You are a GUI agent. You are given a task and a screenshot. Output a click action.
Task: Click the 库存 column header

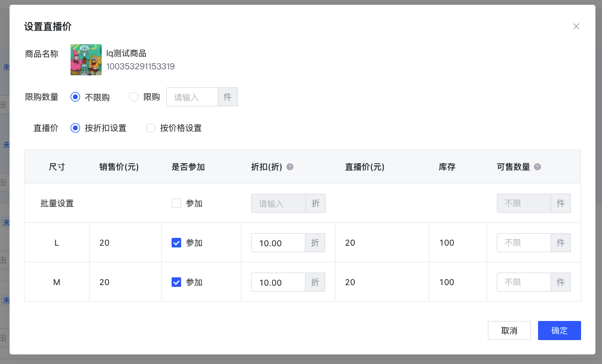[447, 167]
